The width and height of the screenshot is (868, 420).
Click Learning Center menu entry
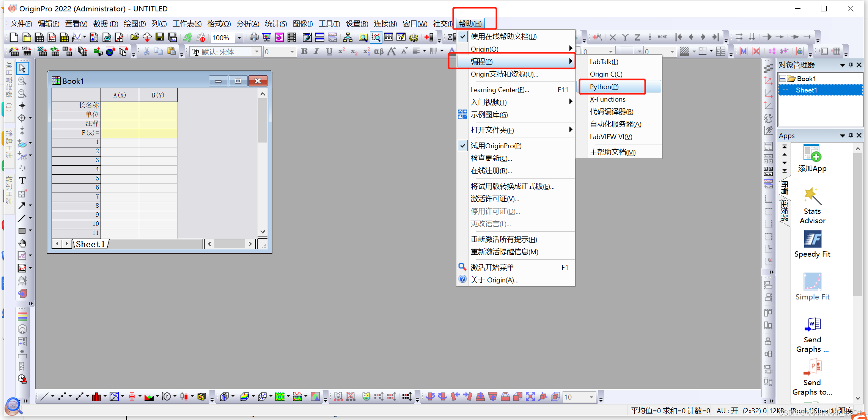516,90
